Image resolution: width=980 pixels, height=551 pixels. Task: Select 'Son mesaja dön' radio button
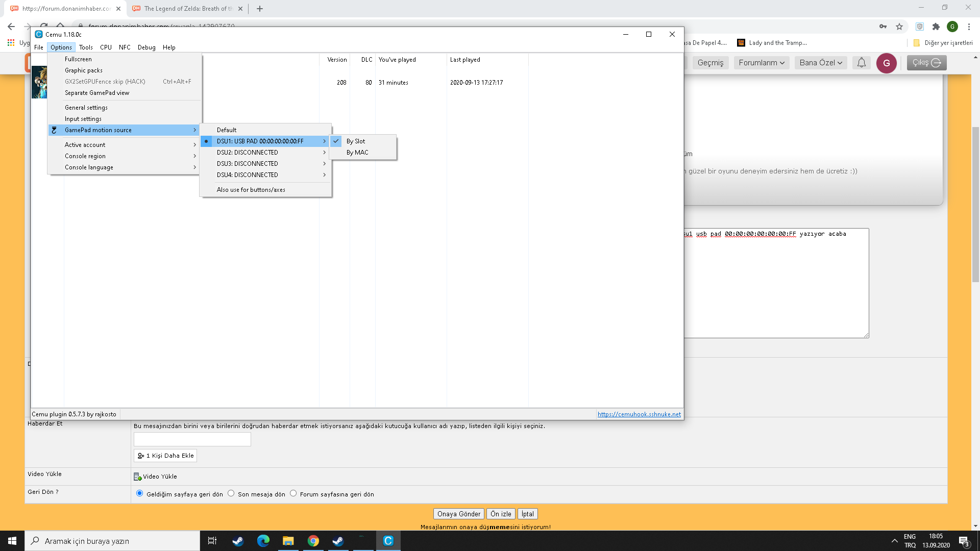[231, 493]
